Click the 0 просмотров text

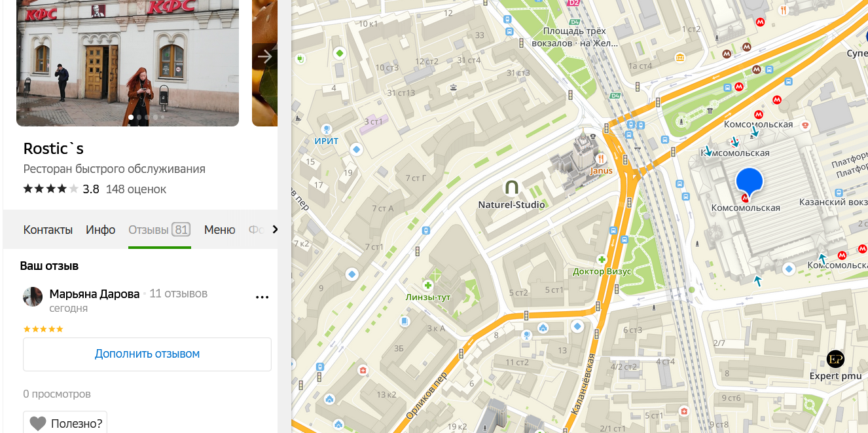tap(57, 394)
